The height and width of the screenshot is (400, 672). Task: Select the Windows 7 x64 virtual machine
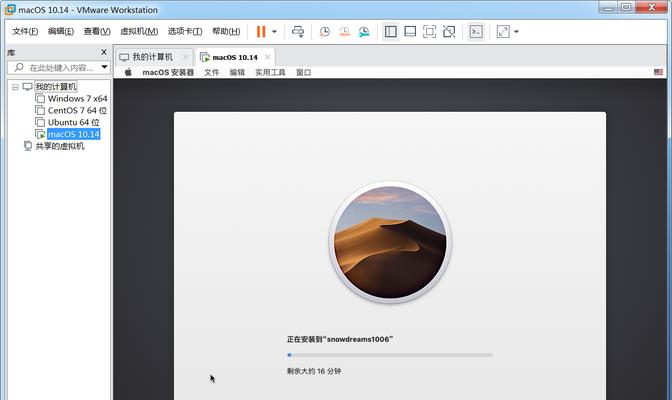(x=77, y=99)
